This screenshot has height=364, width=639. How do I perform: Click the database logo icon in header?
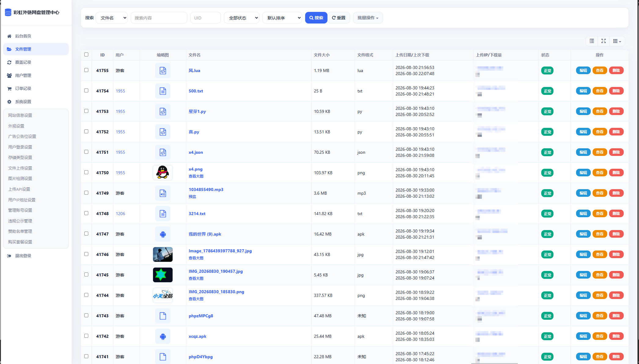tap(8, 13)
